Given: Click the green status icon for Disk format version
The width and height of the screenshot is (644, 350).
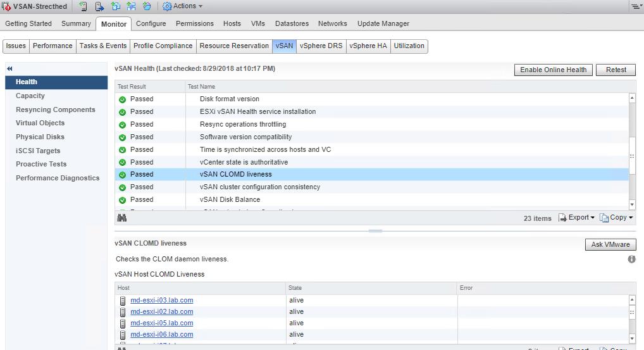Looking at the screenshot, I should (x=122, y=99).
